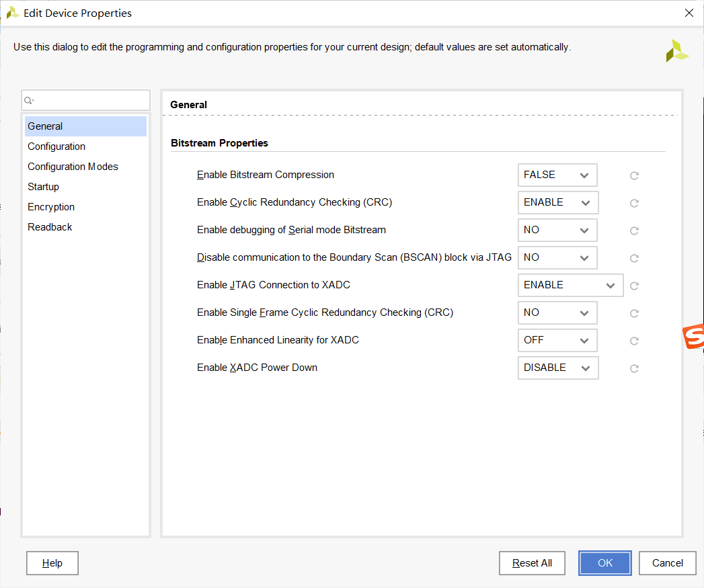704x588 pixels.
Task: Open Cyclic Redundancy Checking ENABLE dropdown
Action: [558, 202]
